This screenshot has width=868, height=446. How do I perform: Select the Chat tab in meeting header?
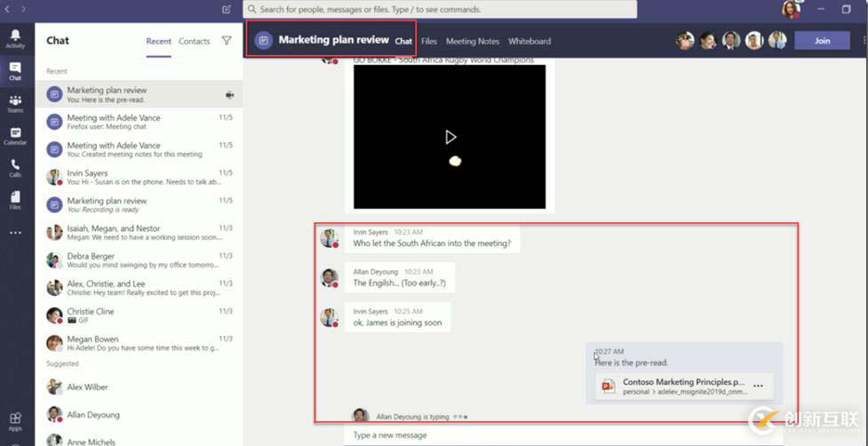pos(403,41)
